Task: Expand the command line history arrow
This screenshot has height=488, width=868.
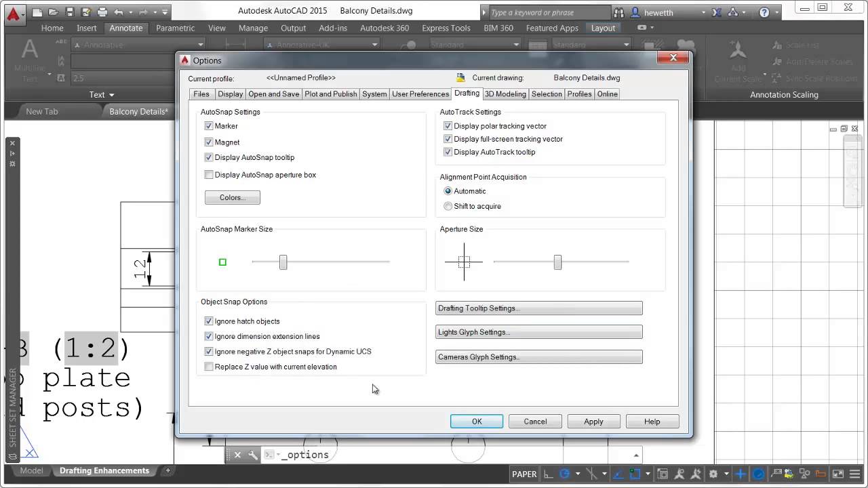Action: point(636,455)
